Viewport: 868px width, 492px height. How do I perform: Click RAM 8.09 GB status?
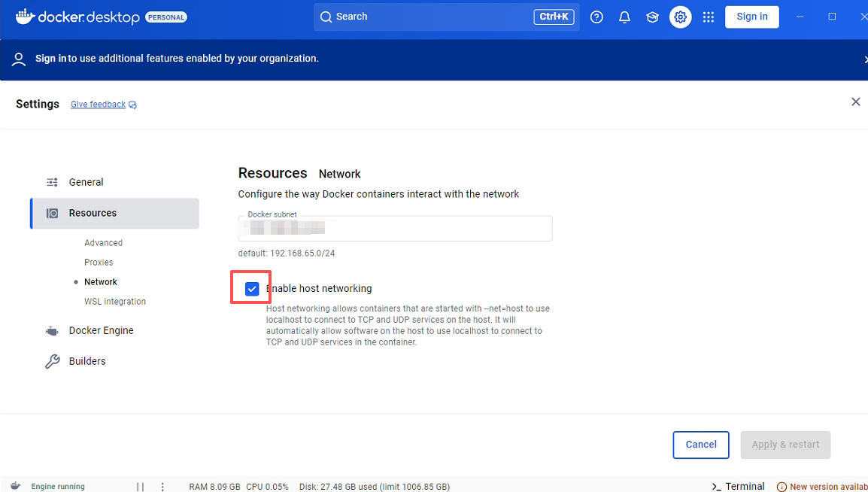pyautogui.click(x=215, y=487)
